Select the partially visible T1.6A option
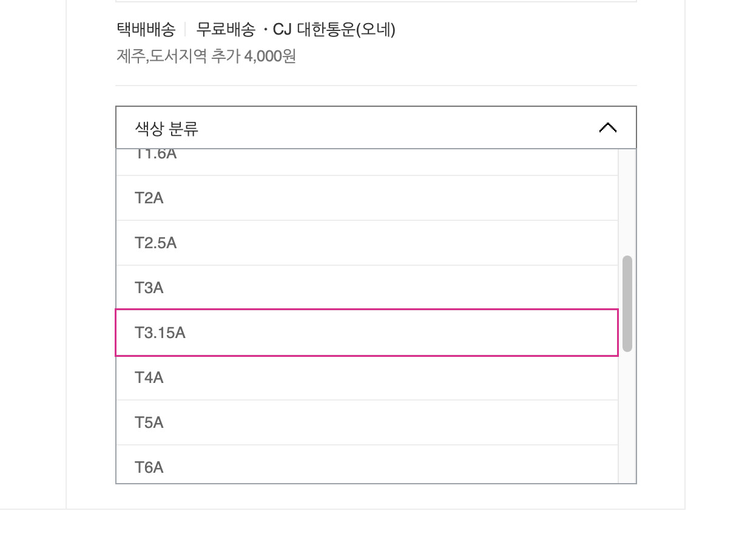 click(367, 162)
